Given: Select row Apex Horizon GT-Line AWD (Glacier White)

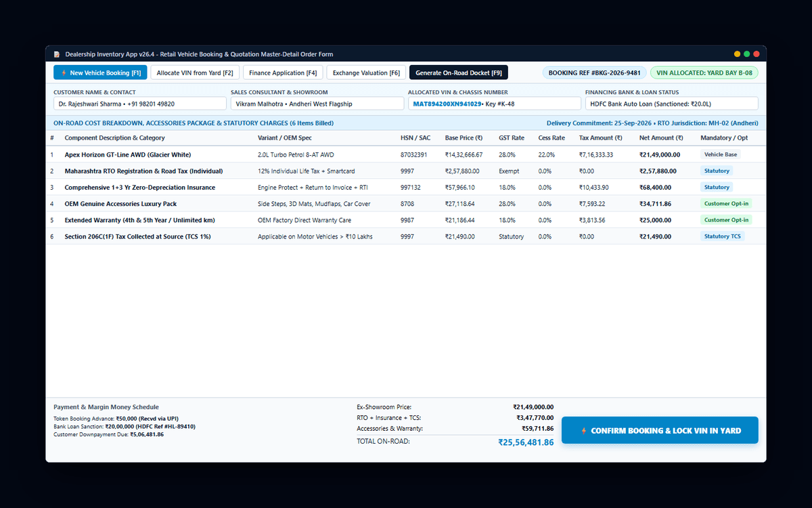Looking at the screenshot, I should tap(406, 154).
